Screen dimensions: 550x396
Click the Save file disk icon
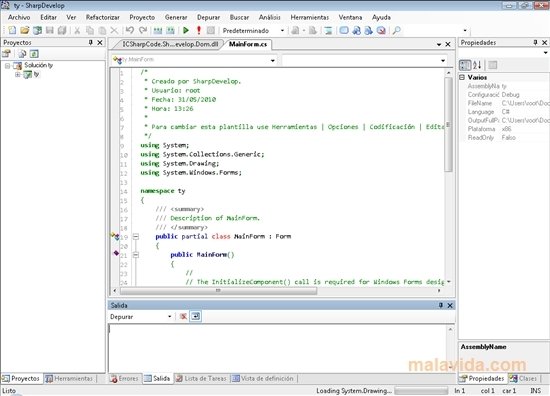(x=50, y=31)
